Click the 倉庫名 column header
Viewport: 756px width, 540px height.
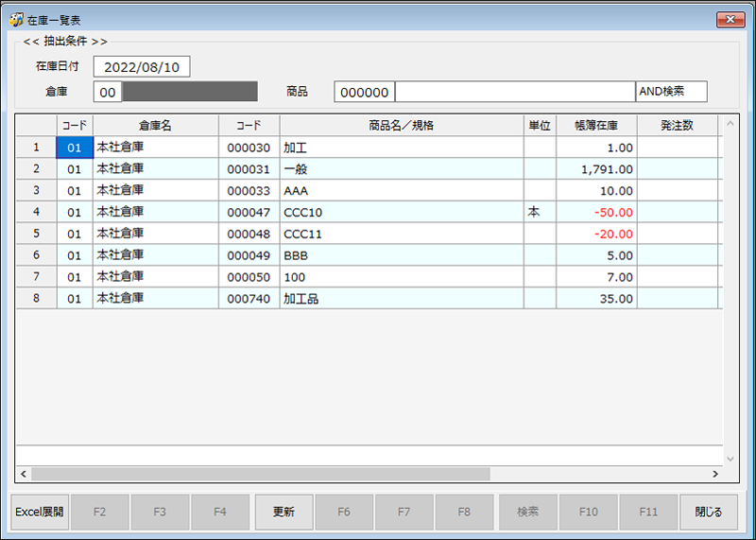(155, 125)
